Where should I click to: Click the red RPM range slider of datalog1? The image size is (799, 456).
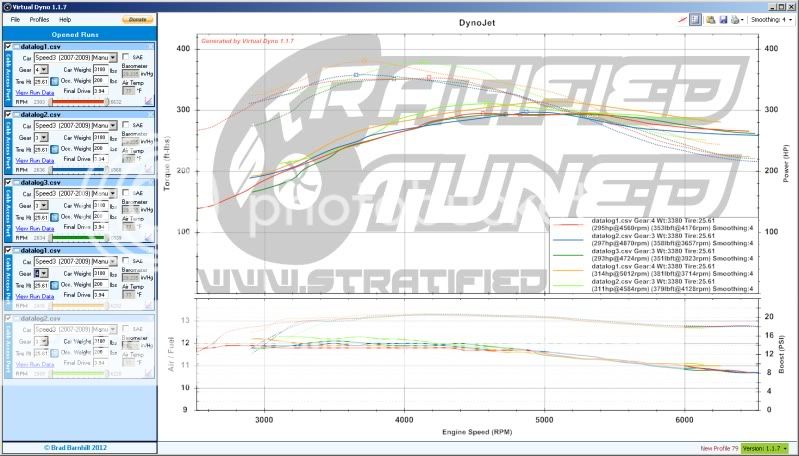(x=78, y=102)
